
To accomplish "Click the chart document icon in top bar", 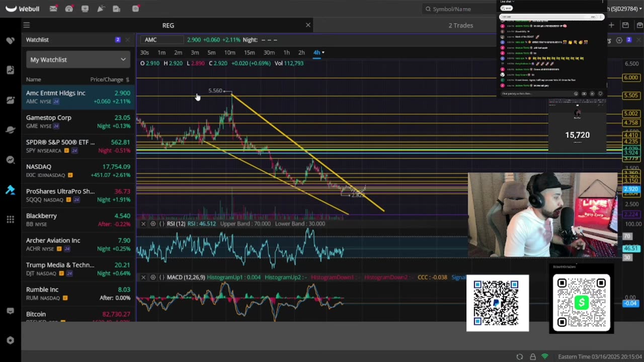I will (117, 9).
